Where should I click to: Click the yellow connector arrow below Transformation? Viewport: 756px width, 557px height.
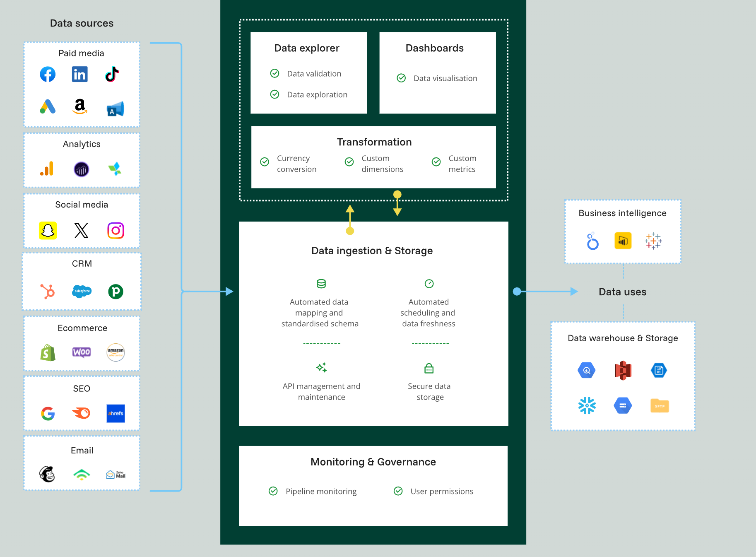(x=397, y=203)
